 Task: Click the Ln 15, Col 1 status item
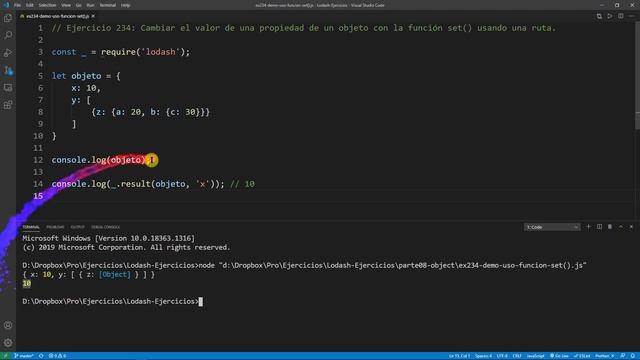tap(459, 356)
